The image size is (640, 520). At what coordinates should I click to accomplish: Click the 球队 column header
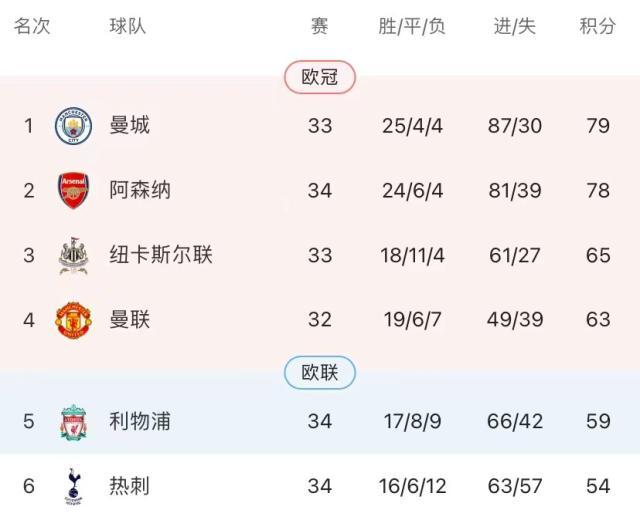[x=127, y=26]
